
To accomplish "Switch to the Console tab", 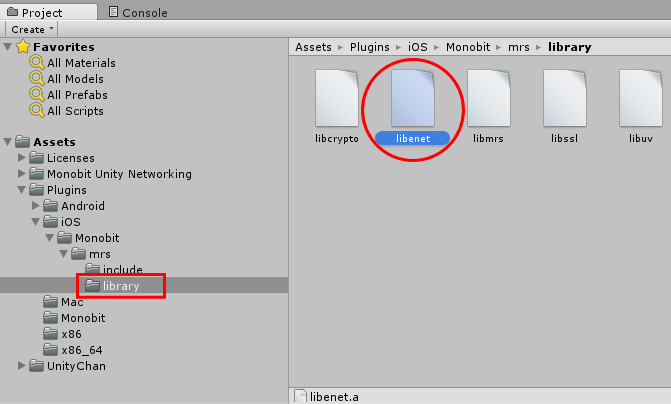I will pyautogui.click(x=138, y=12).
